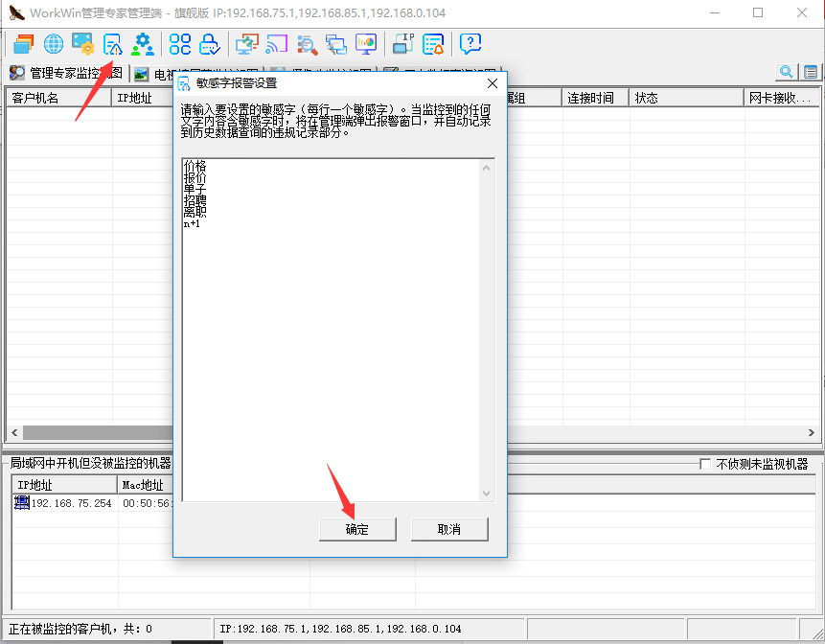This screenshot has height=644, width=825.
Task: Click the list view button beside the magnifier
Action: pyautogui.click(x=811, y=72)
